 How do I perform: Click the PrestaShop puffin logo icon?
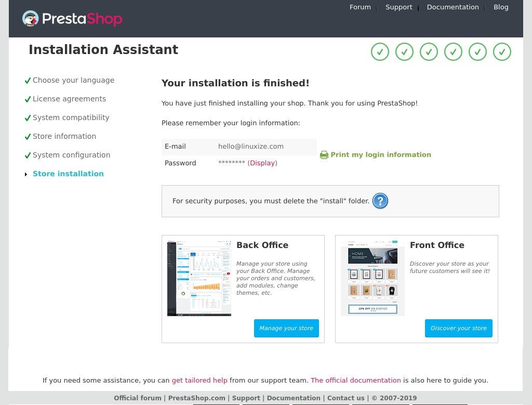coord(30,18)
